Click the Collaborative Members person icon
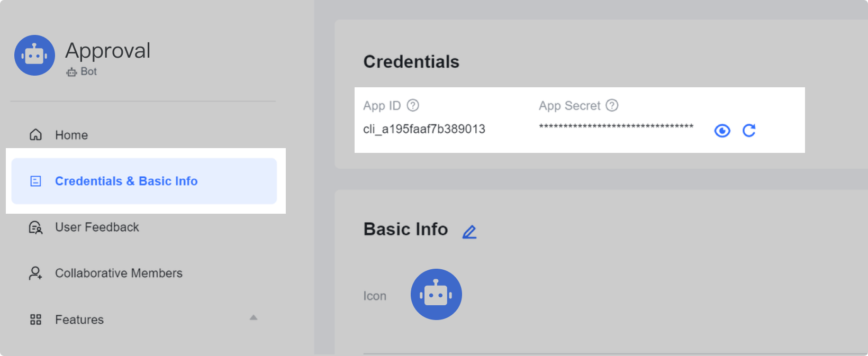868x356 pixels. pos(35,273)
